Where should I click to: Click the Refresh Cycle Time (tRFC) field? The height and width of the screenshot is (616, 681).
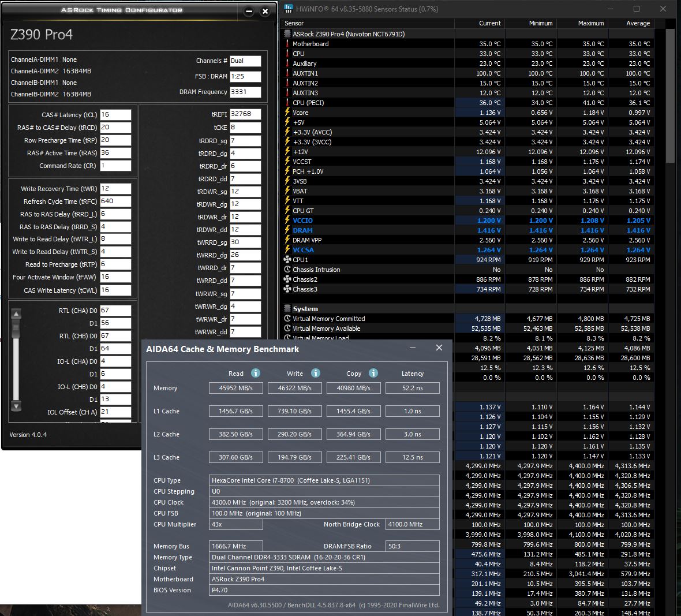pyautogui.click(x=115, y=201)
